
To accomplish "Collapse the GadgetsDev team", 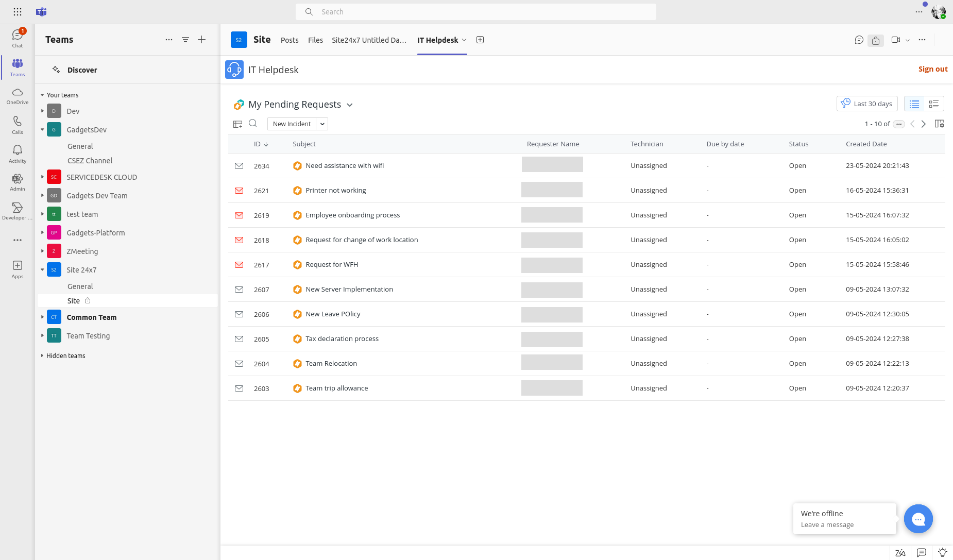I will [42, 129].
